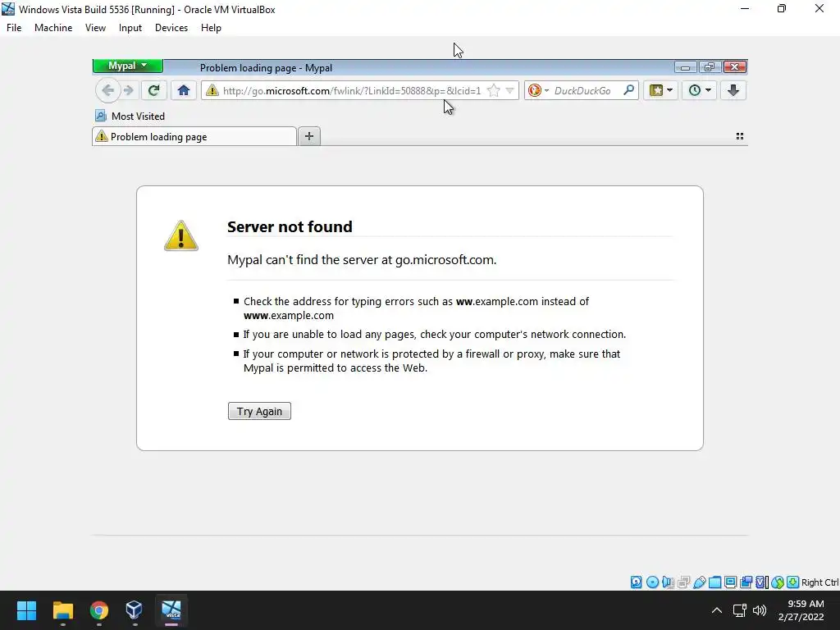Image resolution: width=840 pixels, height=630 pixels.
Task: Open the VirtualBox Machine menu
Action: tap(53, 28)
